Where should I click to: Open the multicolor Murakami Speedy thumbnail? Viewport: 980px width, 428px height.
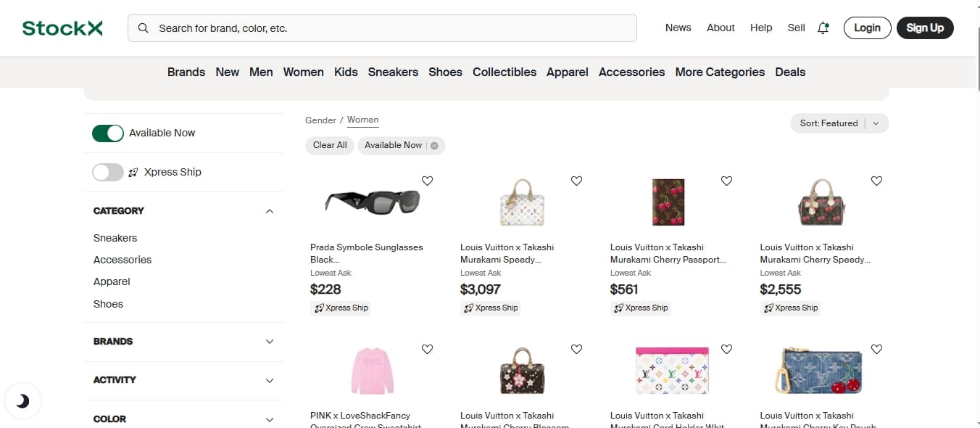[522, 202]
